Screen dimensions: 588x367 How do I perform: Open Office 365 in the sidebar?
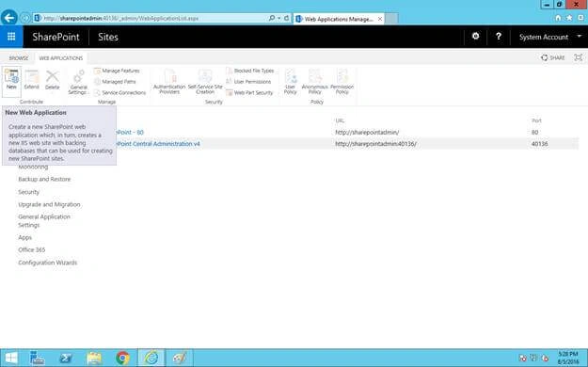pos(31,249)
